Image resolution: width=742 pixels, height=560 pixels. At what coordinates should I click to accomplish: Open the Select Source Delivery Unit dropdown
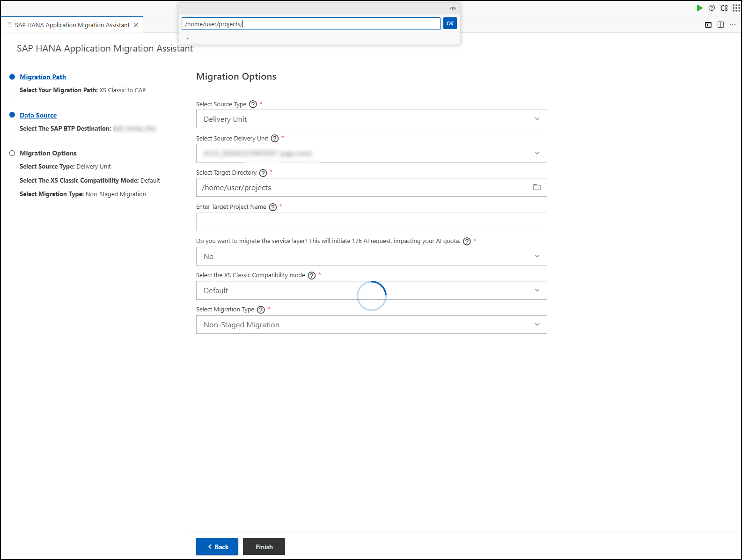click(x=372, y=153)
